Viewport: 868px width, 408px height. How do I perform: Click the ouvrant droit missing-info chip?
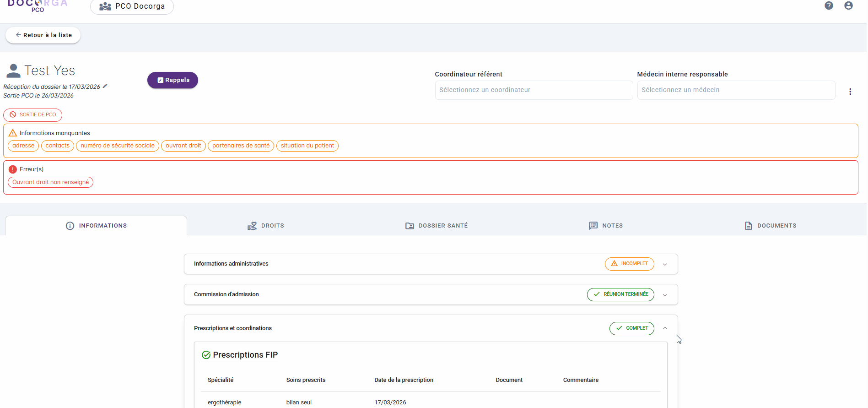pyautogui.click(x=183, y=146)
